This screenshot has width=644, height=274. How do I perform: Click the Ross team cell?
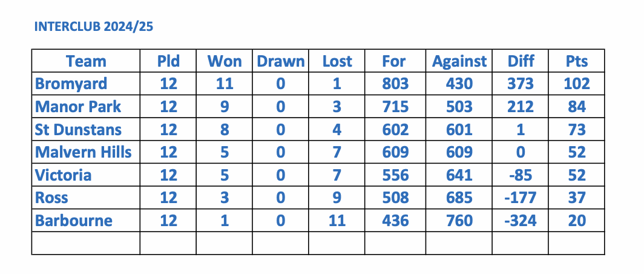52,198
